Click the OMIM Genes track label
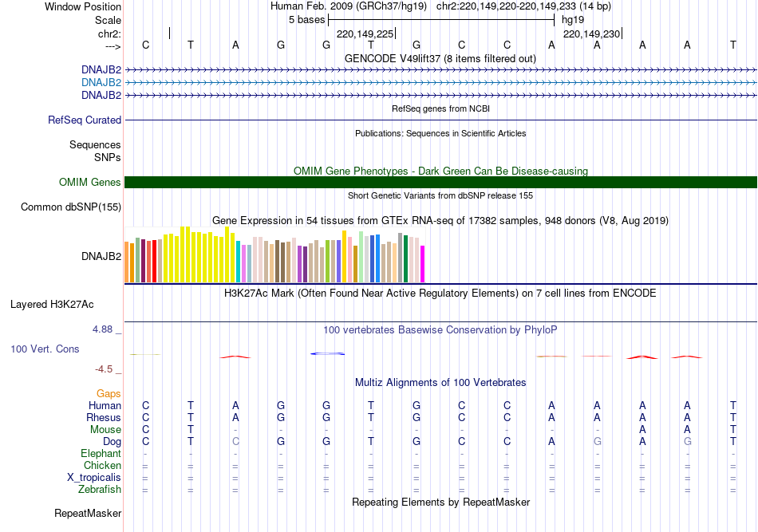The width and height of the screenshot is (758, 532). tap(90, 182)
